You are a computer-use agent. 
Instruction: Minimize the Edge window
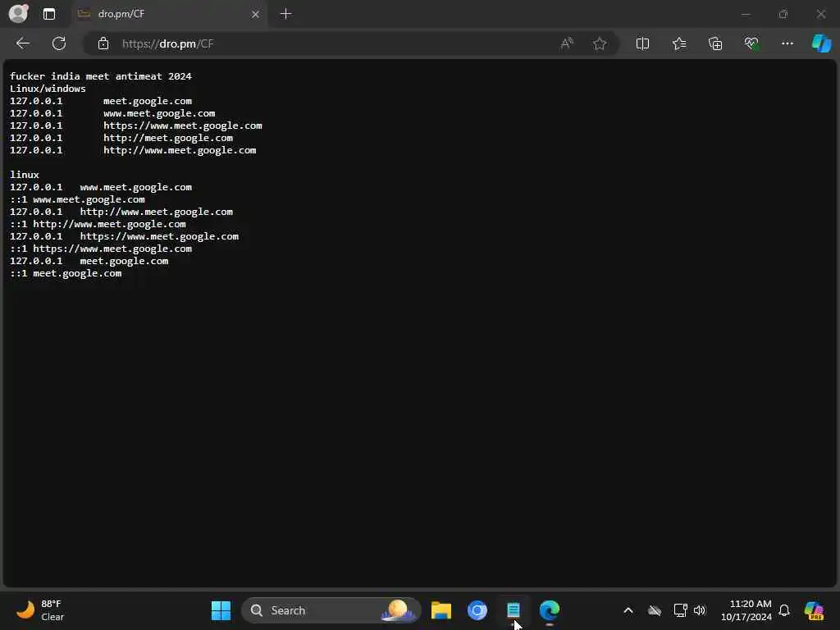click(746, 14)
